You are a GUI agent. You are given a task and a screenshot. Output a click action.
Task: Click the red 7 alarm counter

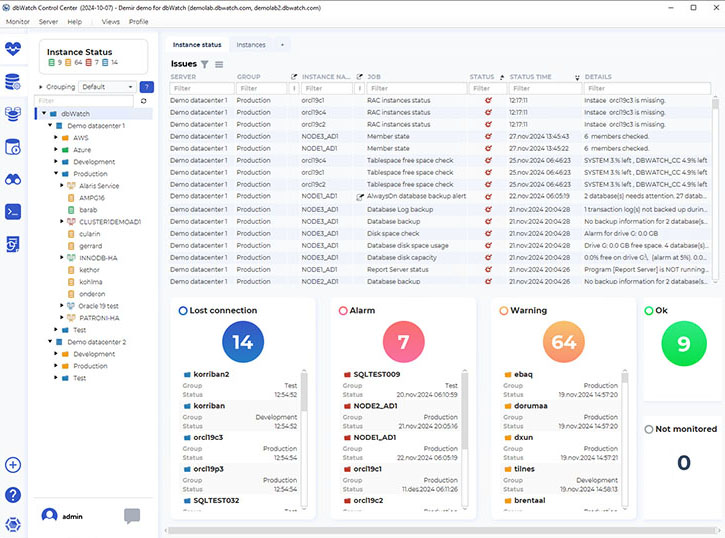pyautogui.click(x=403, y=342)
